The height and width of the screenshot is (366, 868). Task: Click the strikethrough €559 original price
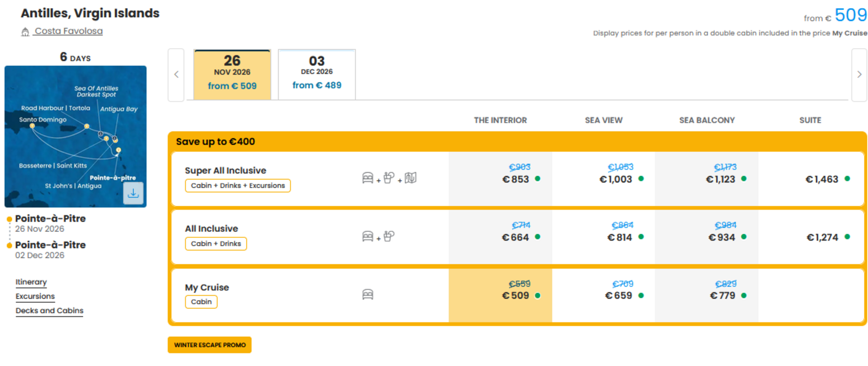tap(519, 284)
